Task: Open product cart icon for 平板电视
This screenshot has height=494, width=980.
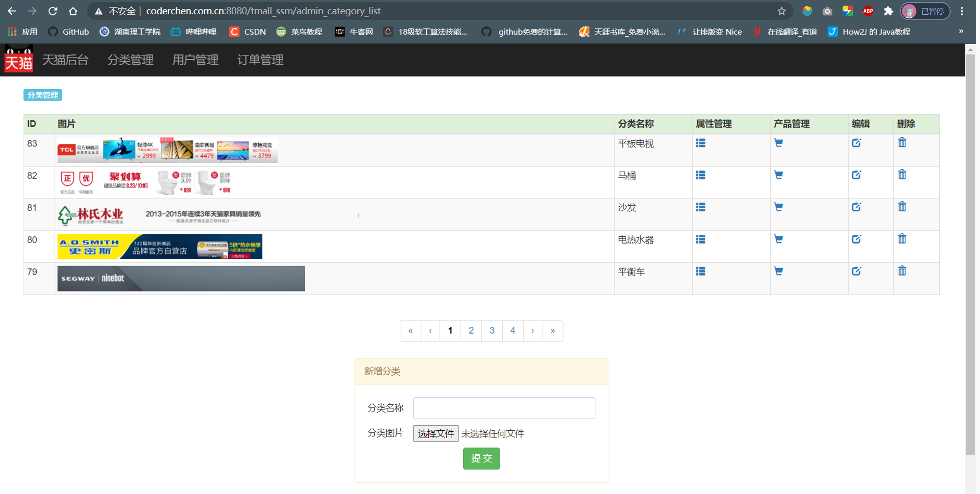Action: 778,143
